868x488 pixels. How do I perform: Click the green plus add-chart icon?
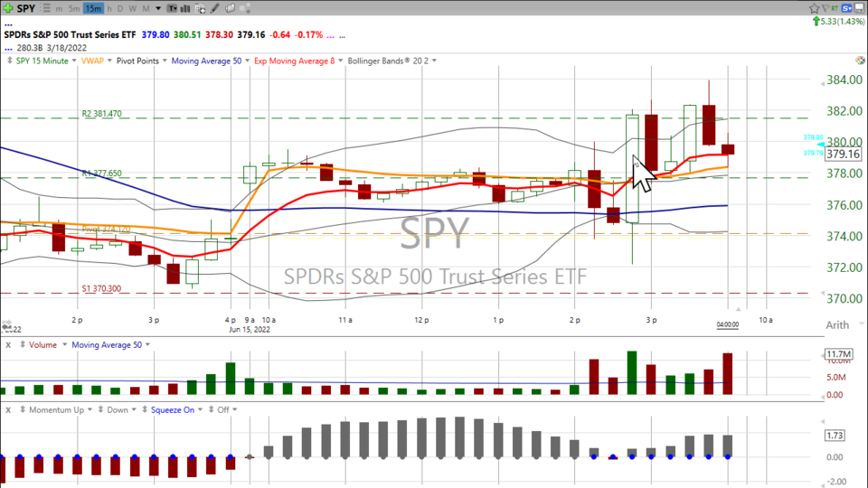[x=8, y=8]
